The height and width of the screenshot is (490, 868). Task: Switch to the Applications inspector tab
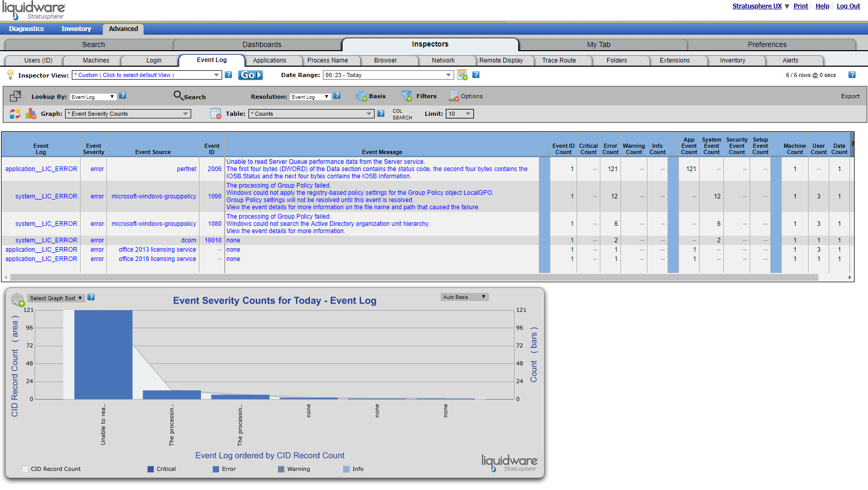[270, 60]
